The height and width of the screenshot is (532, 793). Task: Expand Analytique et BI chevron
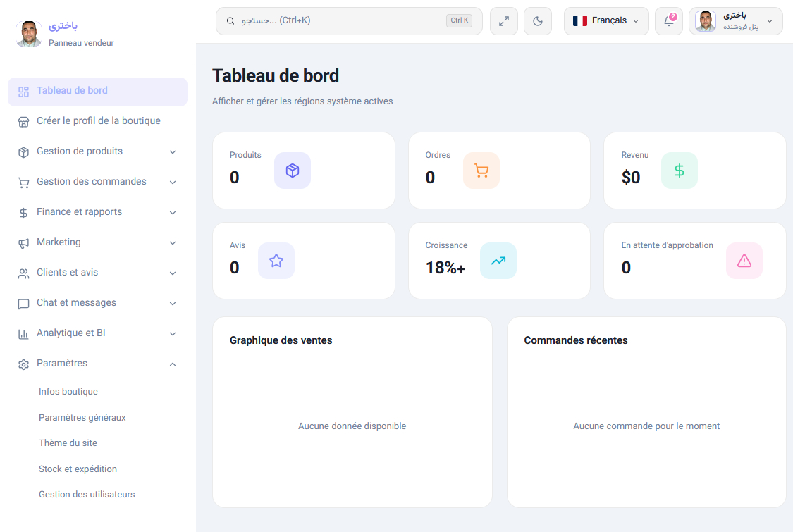click(173, 334)
